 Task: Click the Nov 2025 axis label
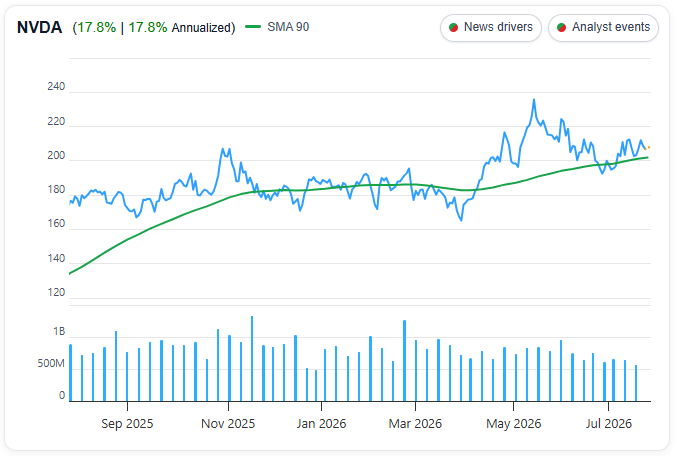click(x=228, y=424)
